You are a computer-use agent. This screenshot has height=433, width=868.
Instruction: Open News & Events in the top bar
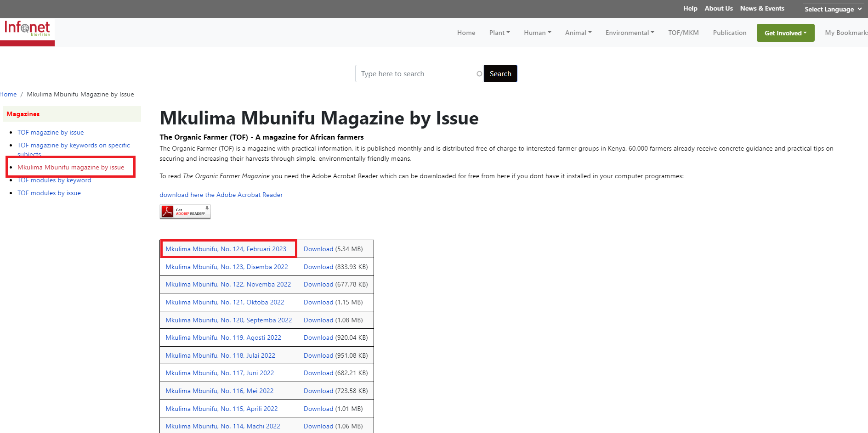pos(762,8)
